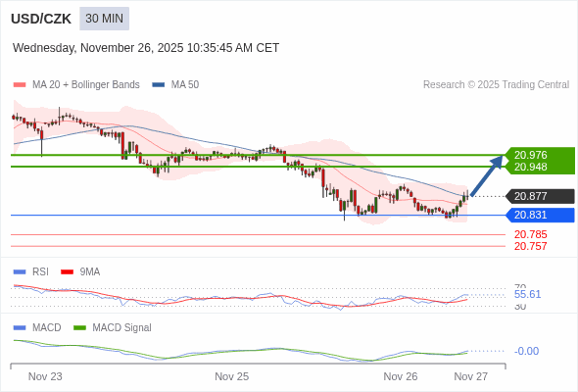Viewport: 578px width, 392px height.
Task: Click the Nov 23 date axis label
Action: click(x=45, y=376)
